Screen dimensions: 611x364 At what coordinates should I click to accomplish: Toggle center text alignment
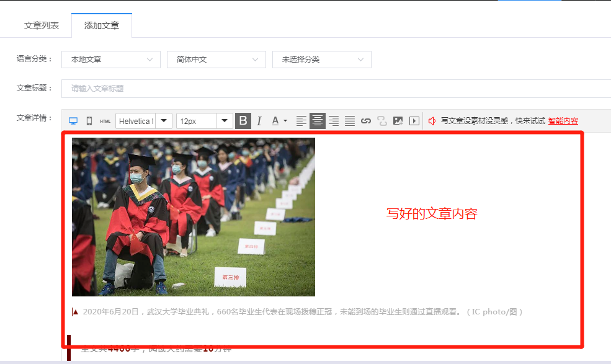[x=318, y=121]
